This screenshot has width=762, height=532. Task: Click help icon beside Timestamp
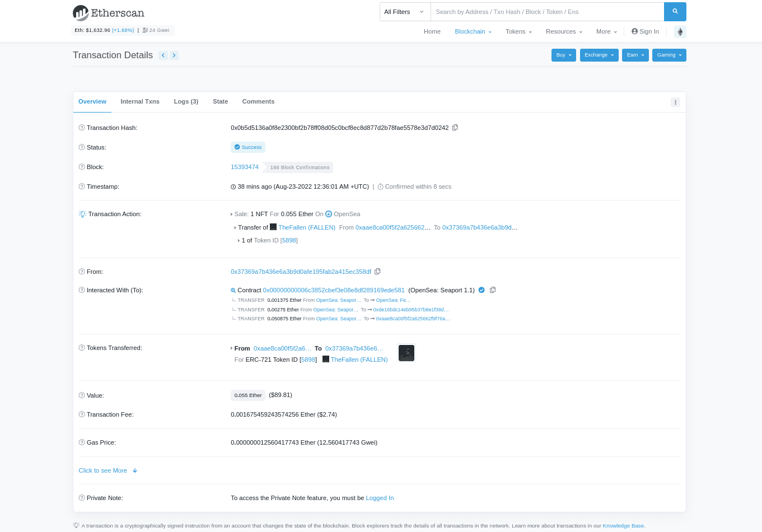82,186
